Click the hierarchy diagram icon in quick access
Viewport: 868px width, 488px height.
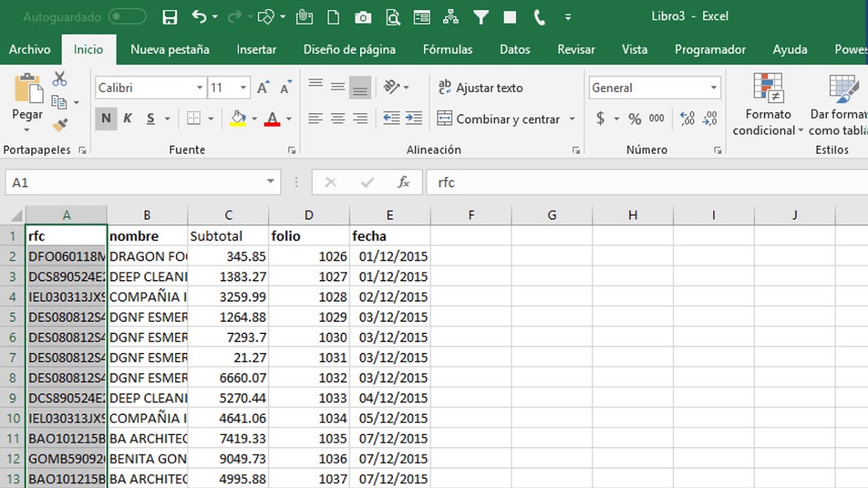point(451,17)
